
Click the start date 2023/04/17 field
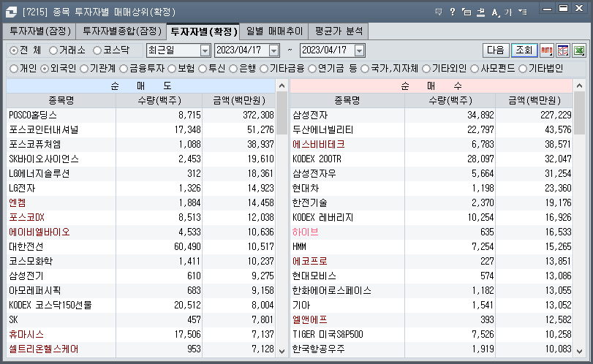point(242,50)
